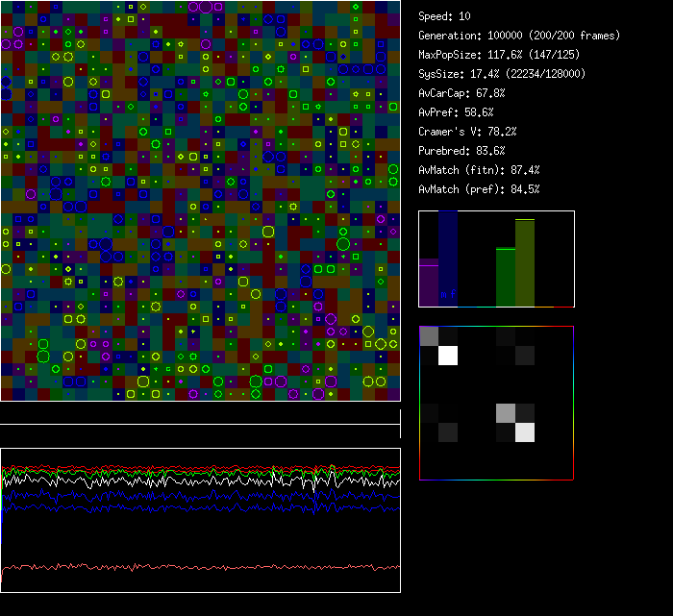Select the olive yellow-green histogram bar
Image resolution: width=673 pixels, height=616 pixels.
[525, 262]
